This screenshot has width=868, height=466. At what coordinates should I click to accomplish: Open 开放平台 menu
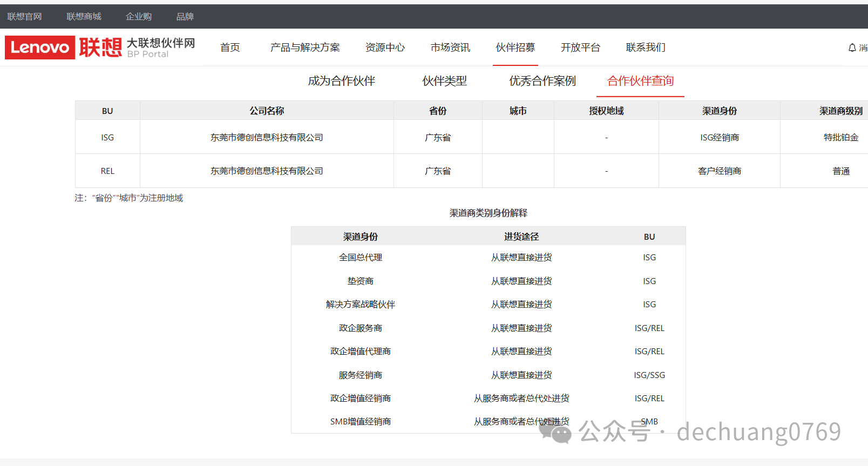[x=580, y=48]
